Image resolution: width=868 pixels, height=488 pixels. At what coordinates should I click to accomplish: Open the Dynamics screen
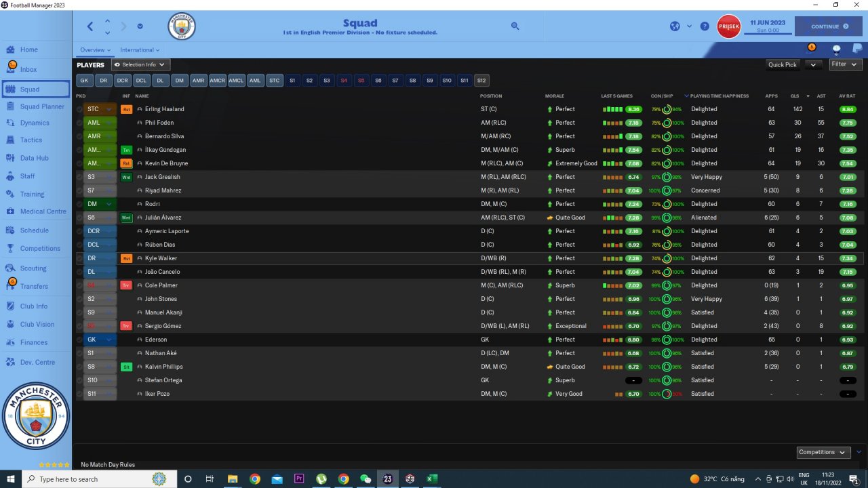pos(35,123)
